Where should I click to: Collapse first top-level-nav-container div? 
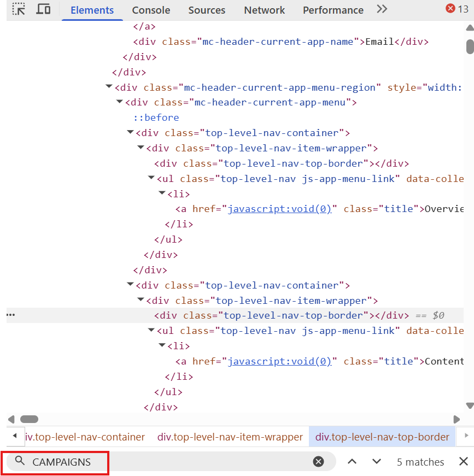point(130,132)
